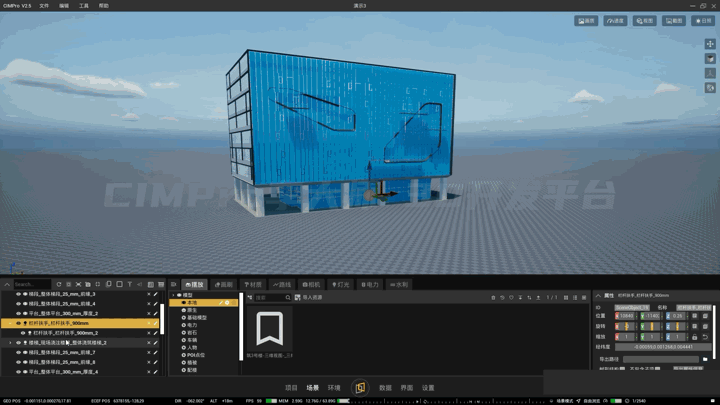Click the sort arrows icon in asset toolbar
Viewport: 720px width, 405px height.
(x=529, y=298)
